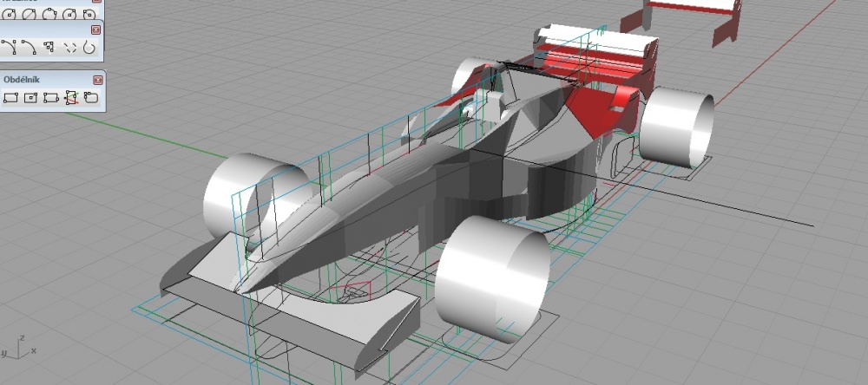
Task: Select the arc through multiple points tool
Action: click(x=49, y=48)
